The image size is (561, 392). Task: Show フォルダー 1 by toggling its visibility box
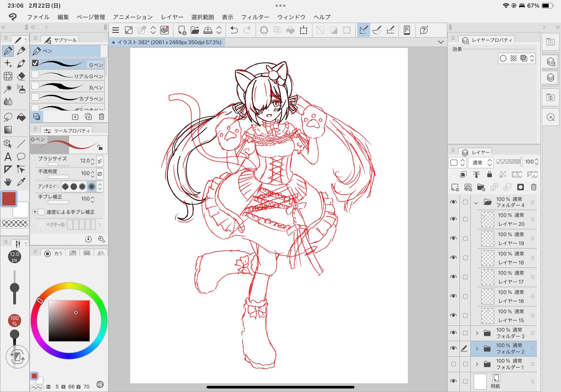coord(454,364)
